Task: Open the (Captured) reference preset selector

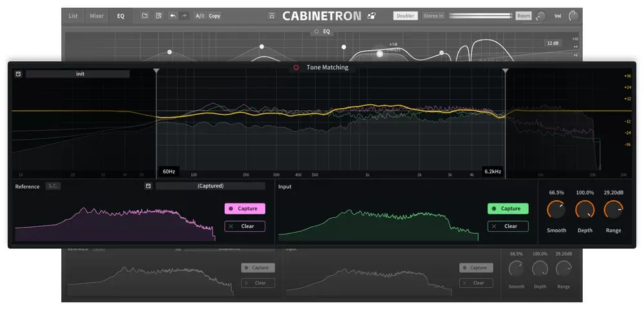Action: [211, 186]
